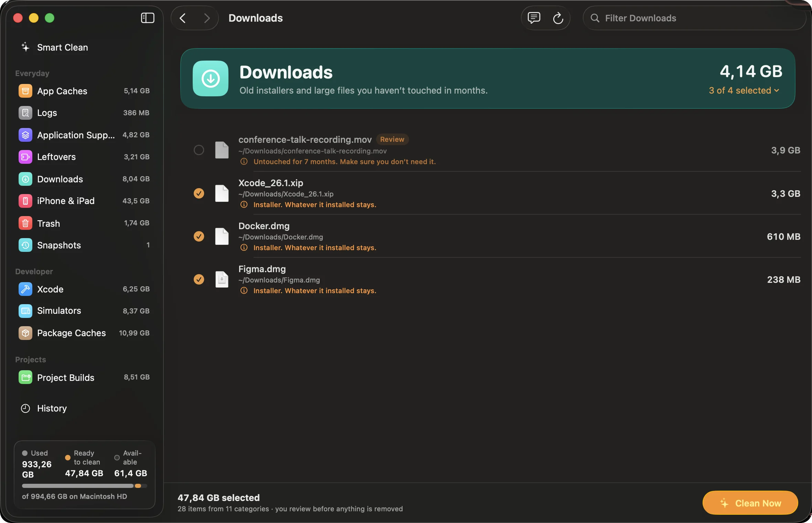Click the Filter Downloads search field
The image size is (812, 523).
pos(694,18)
